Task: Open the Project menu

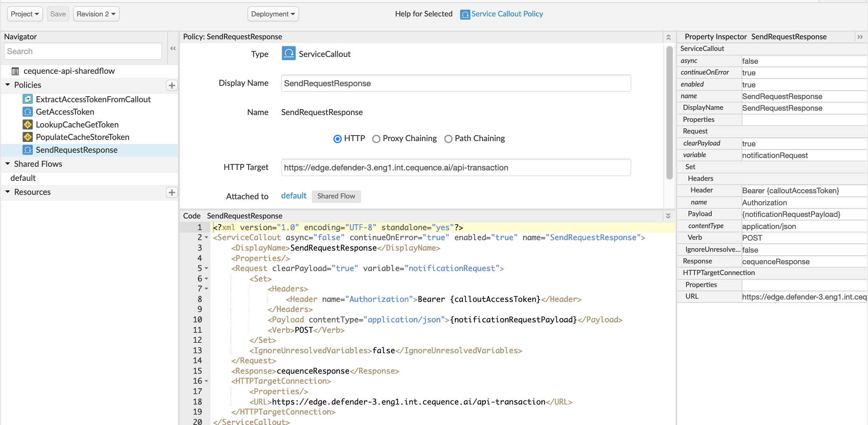Action: coord(24,14)
